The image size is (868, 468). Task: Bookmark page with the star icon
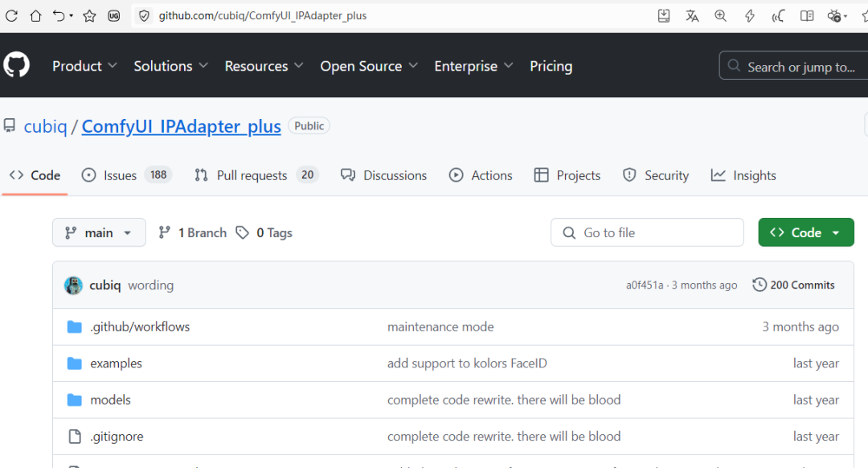[x=89, y=15]
